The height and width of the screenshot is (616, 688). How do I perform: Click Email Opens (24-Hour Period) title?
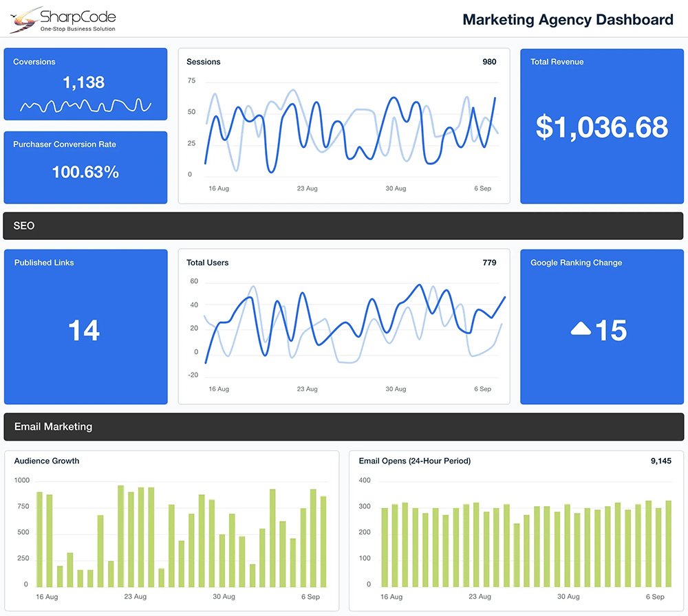414,461
